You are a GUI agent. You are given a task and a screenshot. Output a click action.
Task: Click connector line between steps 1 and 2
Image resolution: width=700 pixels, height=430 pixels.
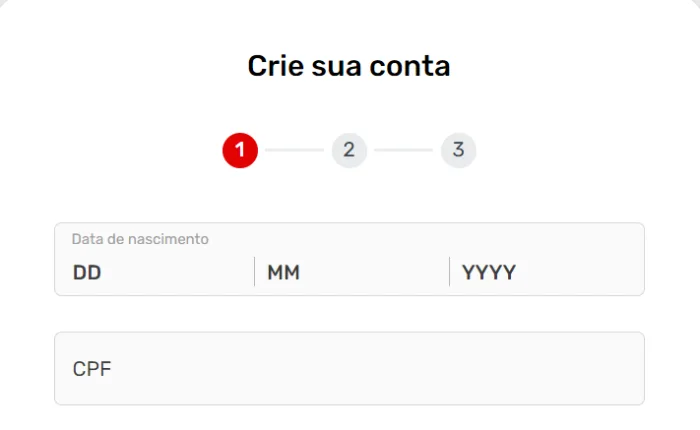point(294,150)
